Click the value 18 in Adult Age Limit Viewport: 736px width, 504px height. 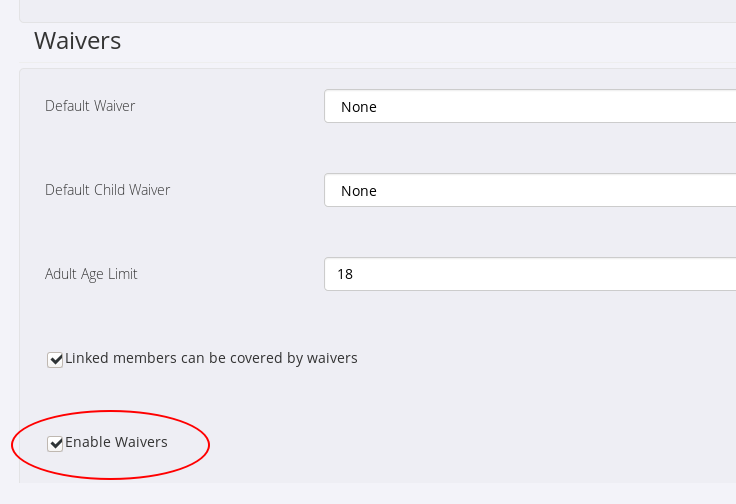[345, 274]
